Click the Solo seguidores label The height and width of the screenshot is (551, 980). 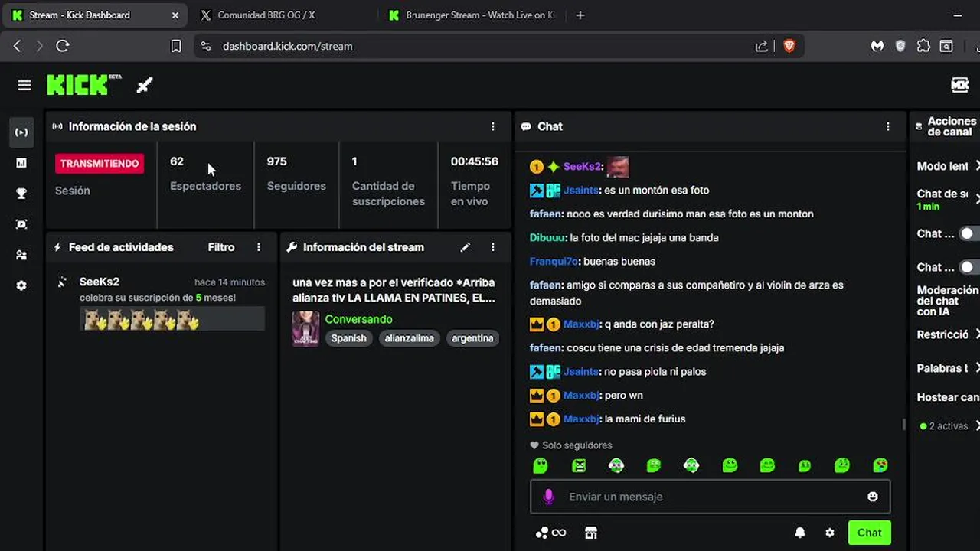click(577, 445)
